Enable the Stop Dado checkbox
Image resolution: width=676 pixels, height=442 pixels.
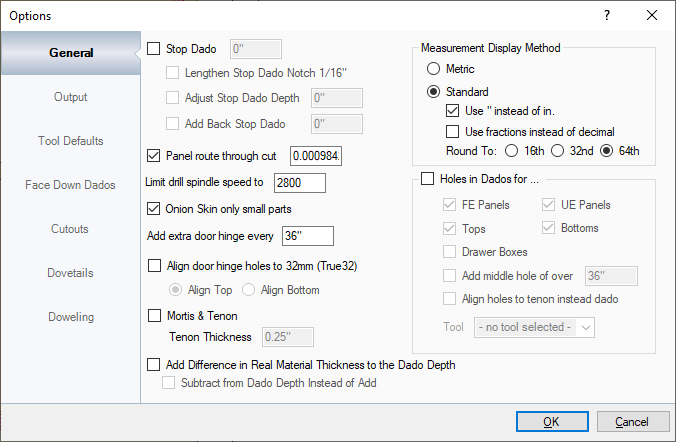pyautogui.click(x=154, y=47)
